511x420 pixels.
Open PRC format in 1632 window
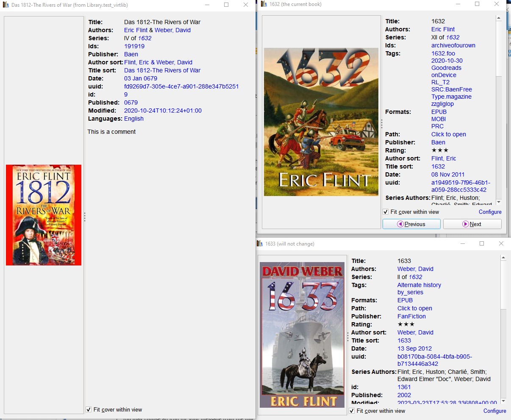437,126
